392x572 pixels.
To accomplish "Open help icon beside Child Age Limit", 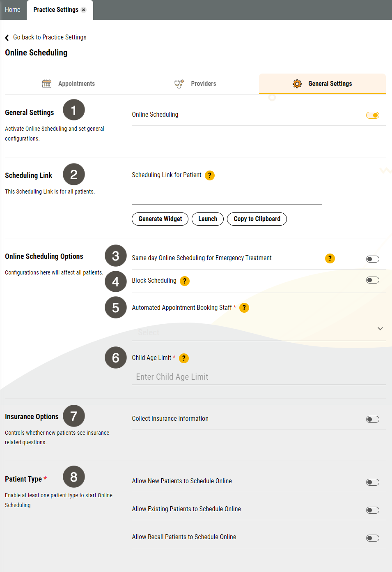I will (184, 358).
